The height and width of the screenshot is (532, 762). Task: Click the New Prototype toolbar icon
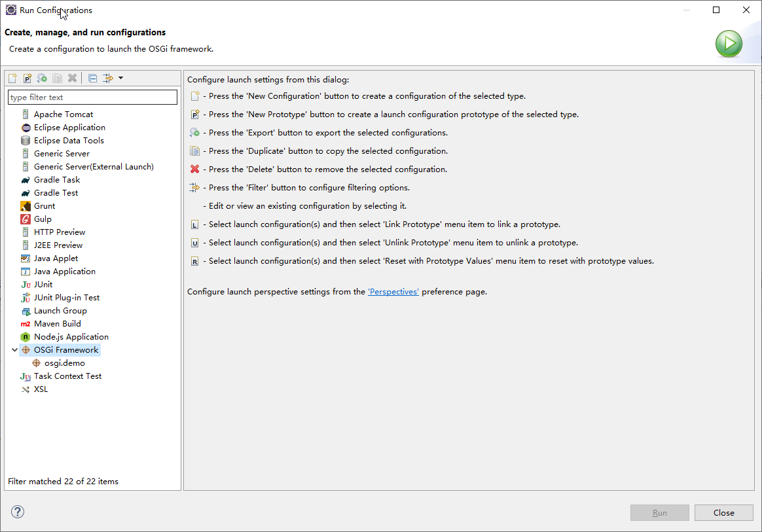(27, 79)
